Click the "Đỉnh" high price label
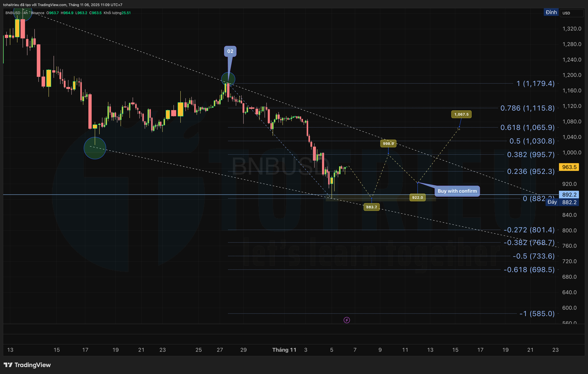The image size is (588, 374). point(551,12)
